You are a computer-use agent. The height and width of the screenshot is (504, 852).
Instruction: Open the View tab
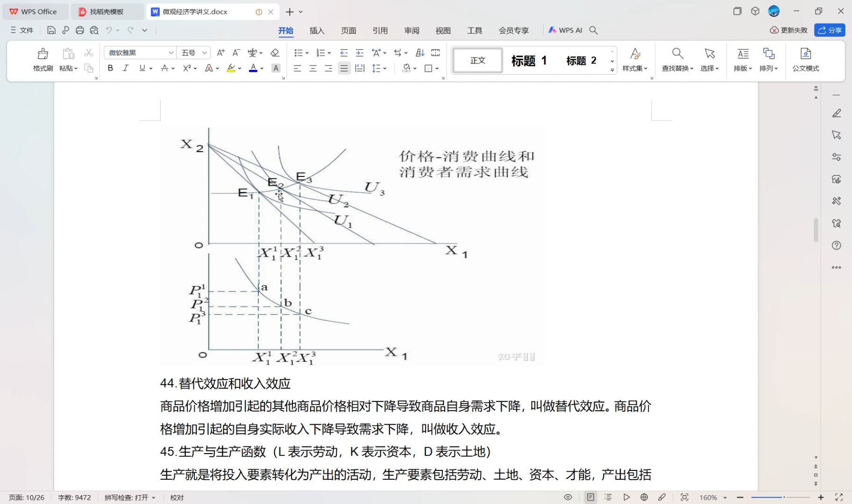coord(443,30)
